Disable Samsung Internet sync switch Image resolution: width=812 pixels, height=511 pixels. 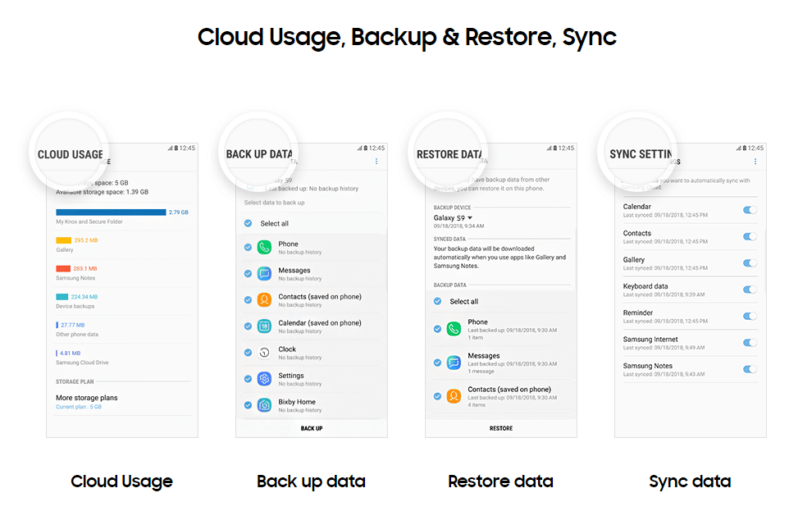point(750,343)
